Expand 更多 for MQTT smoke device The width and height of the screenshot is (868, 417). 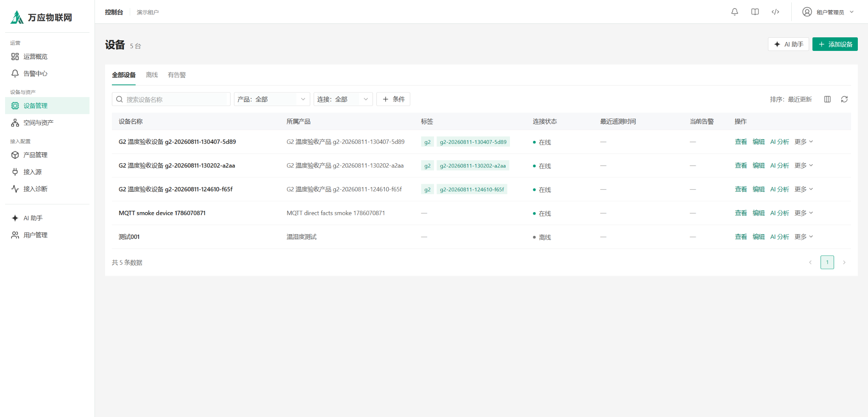click(x=804, y=213)
